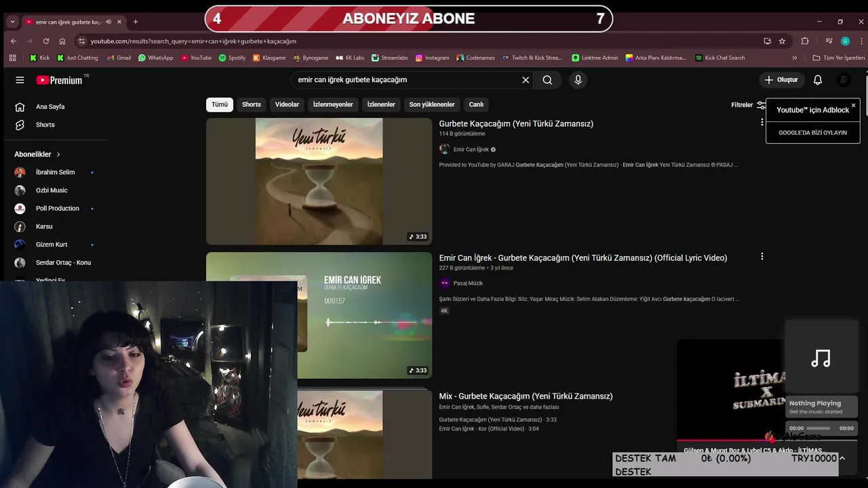Image resolution: width=868 pixels, height=488 pixels.
Task: Select the Canlı filter chip
Action: click(477, 104)
